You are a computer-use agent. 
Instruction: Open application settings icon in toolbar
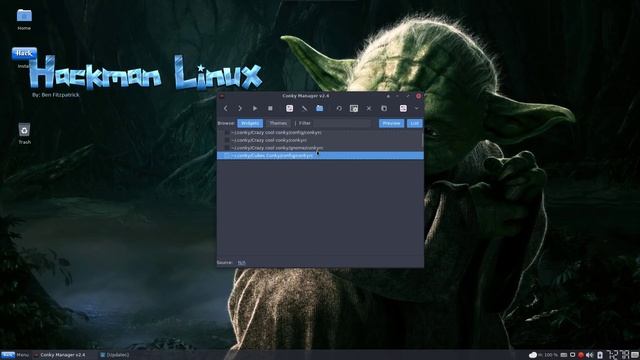(x=403, y=108)
